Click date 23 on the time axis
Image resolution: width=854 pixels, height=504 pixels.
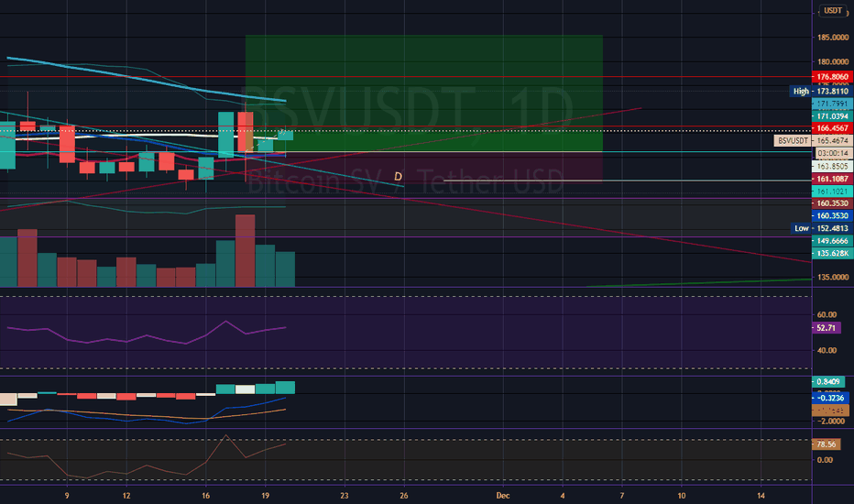pos(345,495)
